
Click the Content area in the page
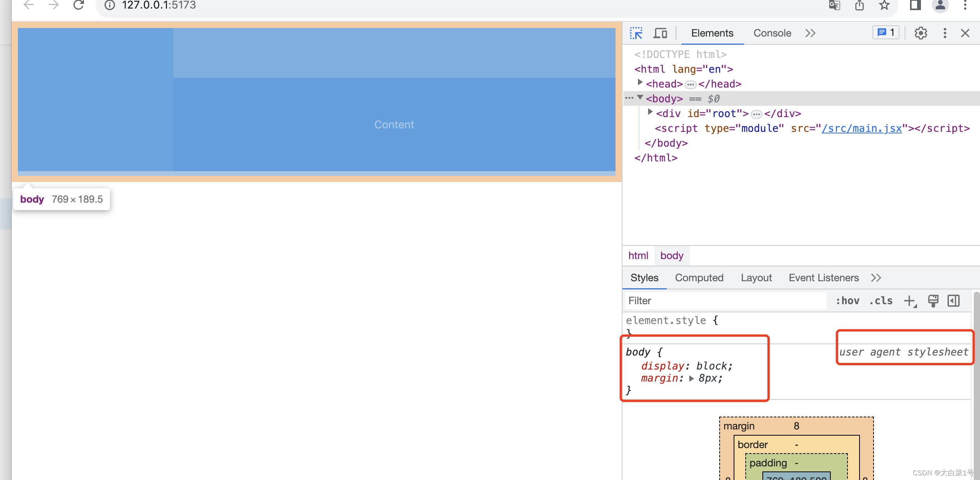tap(394, 124)
